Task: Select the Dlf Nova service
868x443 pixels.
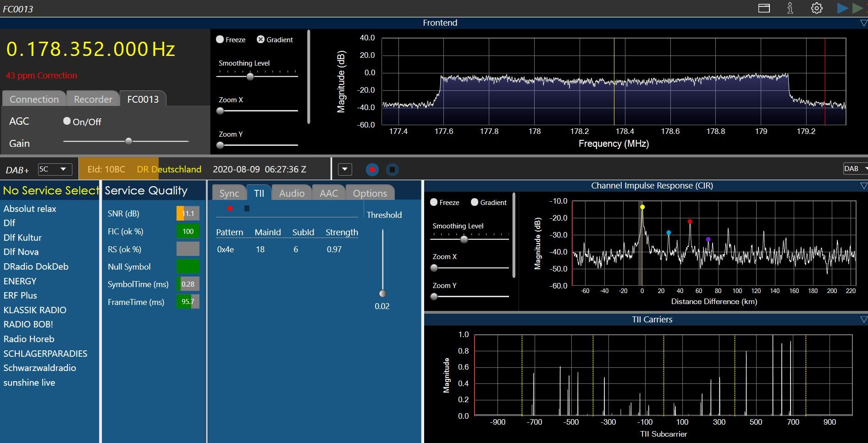Action: pos(21,252)
